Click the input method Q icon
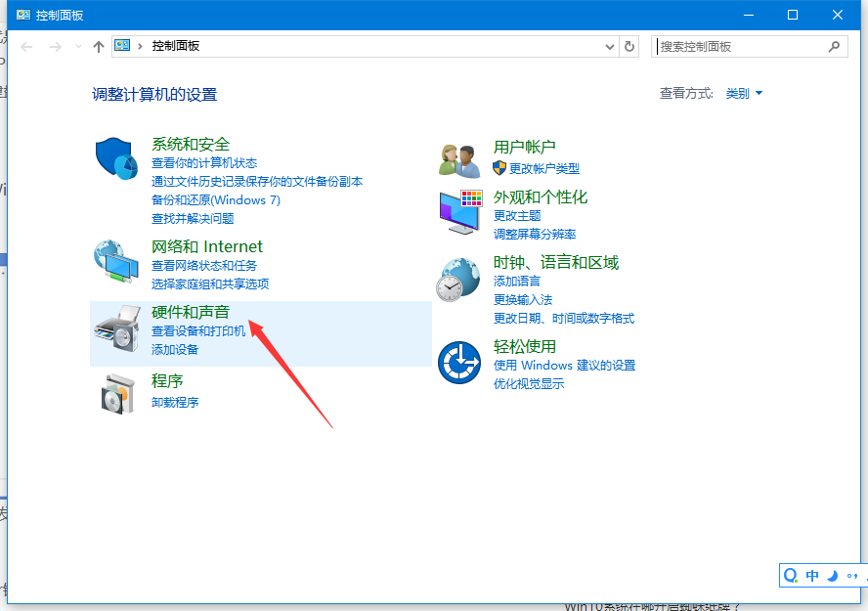Viewport: 868px width, 611px height. tap(791, 576)
